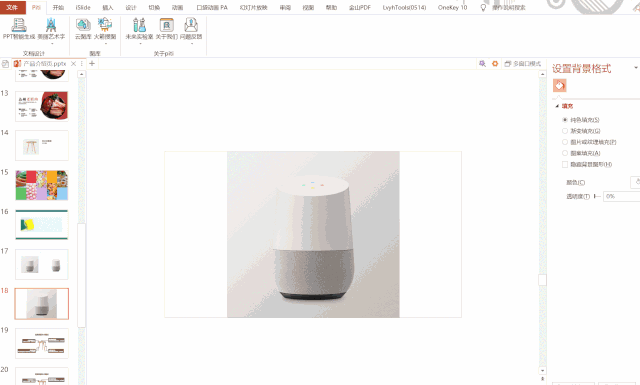Switch to the 开始 home tab
Screen dimensions: 640x385
pos(58,7)
